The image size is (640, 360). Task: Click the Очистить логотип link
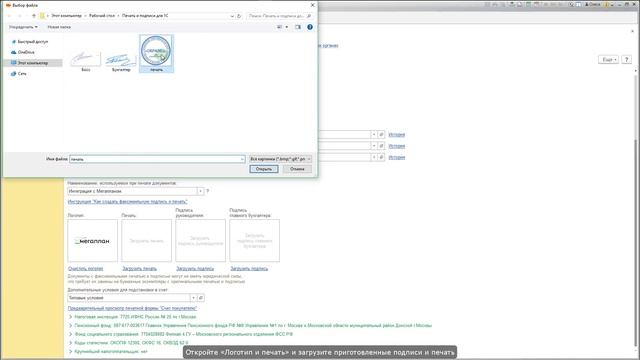86,269
